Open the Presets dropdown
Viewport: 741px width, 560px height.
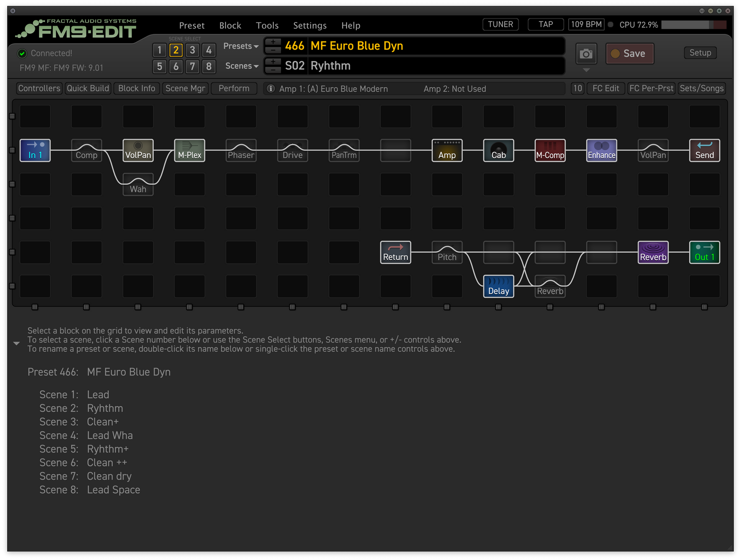click(241, 46)
